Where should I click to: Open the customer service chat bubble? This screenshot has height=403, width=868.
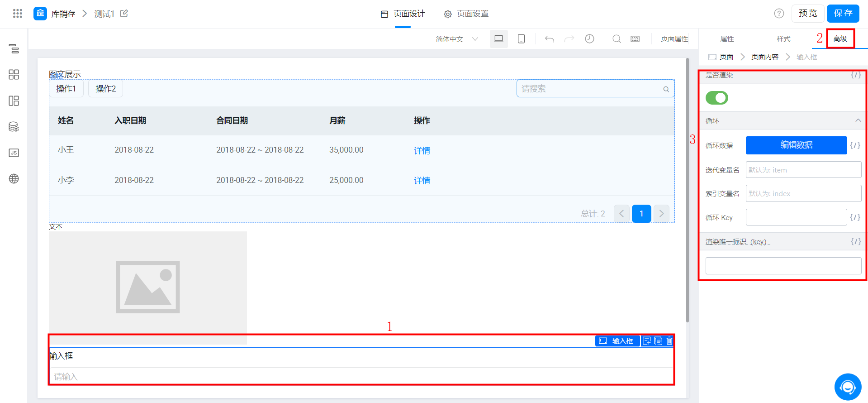(x=848, y=387)
